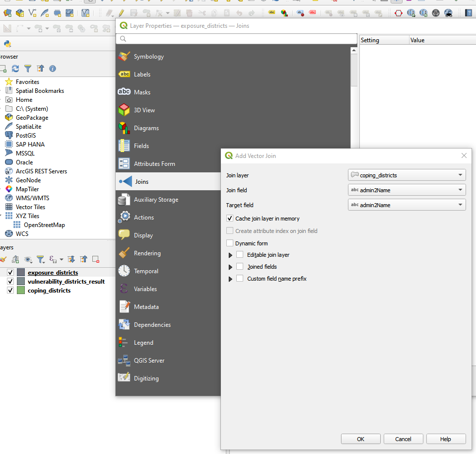This screenshot has width=476, height=454.
Task: Confirm the vector join with OK
Action: (361, 439)
